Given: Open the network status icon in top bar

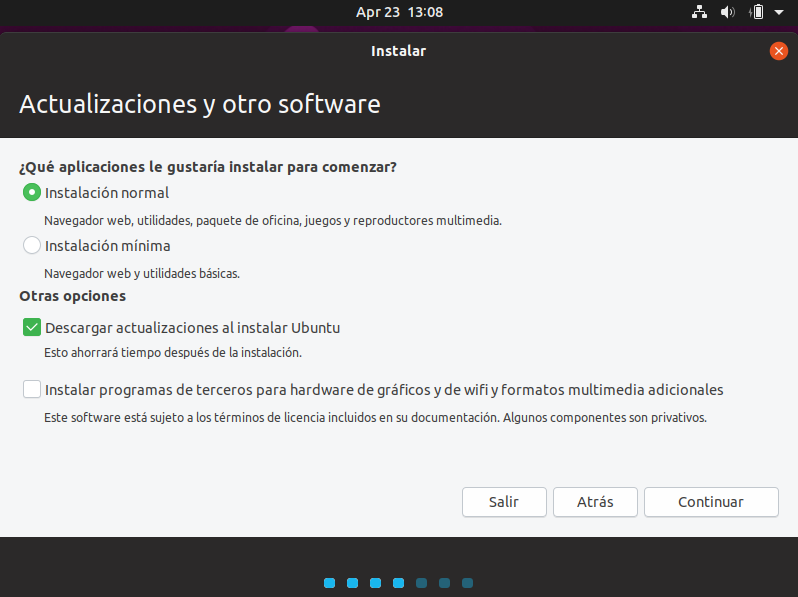Looking at the screenshot, I should pyautogui.click(x=699, y=12).
